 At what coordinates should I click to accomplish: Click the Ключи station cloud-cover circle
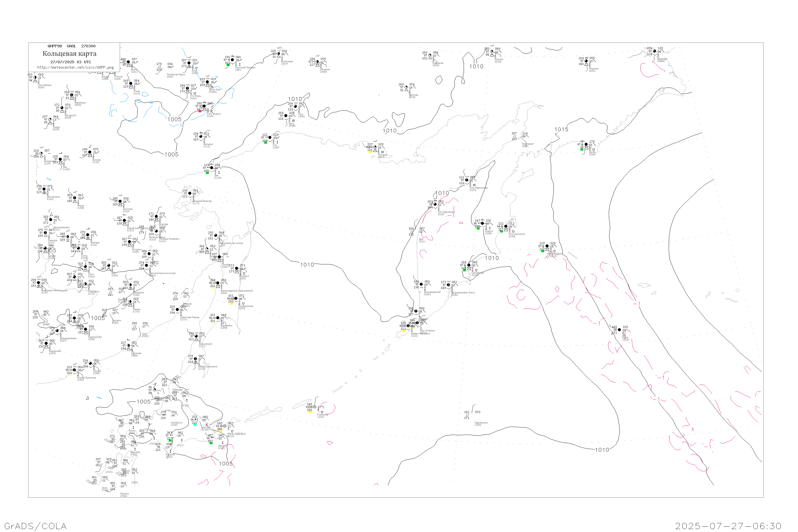482,223
